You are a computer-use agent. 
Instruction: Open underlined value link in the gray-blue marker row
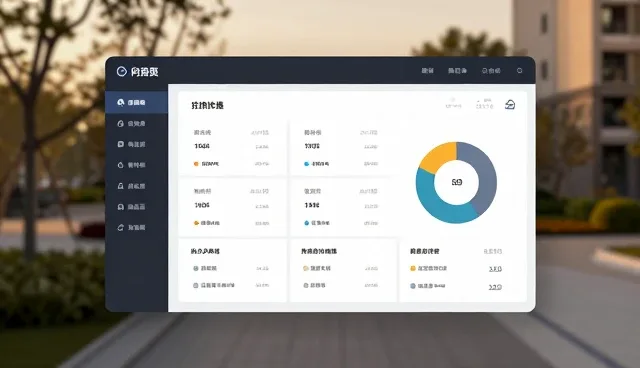point(495,287)
